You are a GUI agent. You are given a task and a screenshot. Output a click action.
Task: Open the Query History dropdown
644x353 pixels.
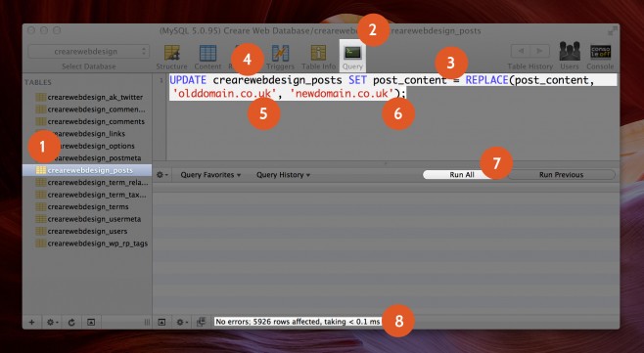click(x=283, y=175)
